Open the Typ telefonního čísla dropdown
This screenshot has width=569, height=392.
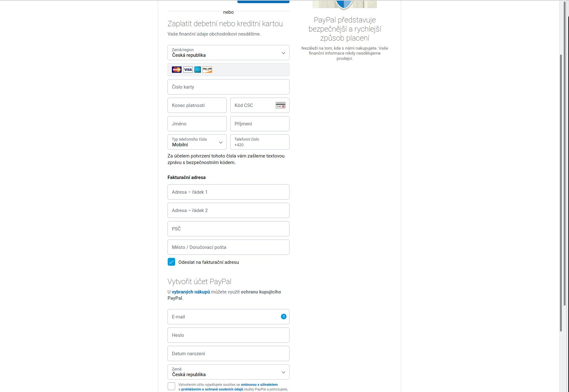click(197, 142)
